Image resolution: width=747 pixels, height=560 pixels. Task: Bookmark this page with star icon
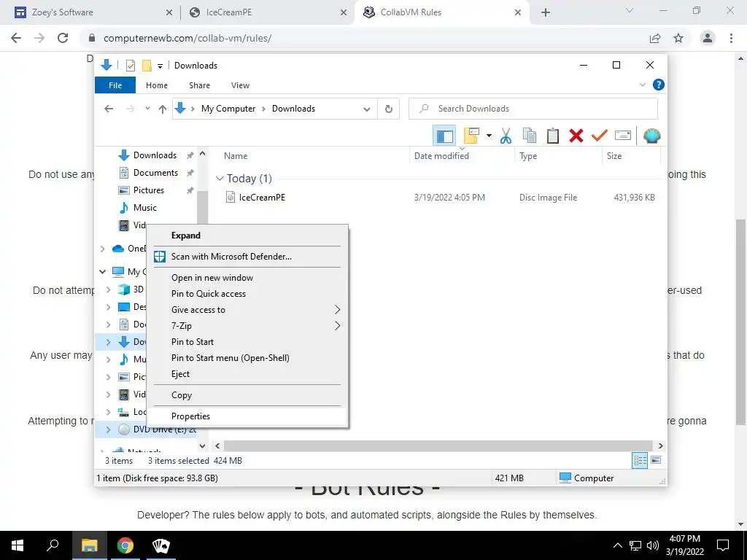click(678, 38)
